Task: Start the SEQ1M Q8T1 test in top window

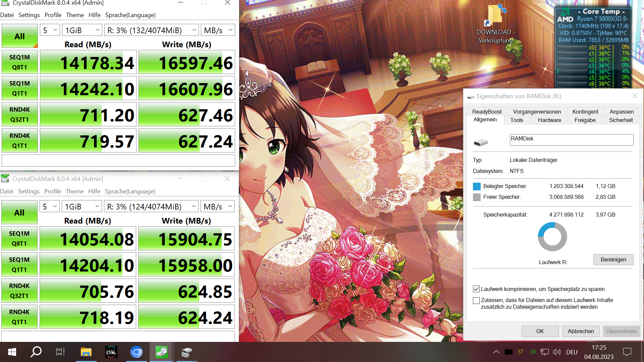Action: coord(19,62)
